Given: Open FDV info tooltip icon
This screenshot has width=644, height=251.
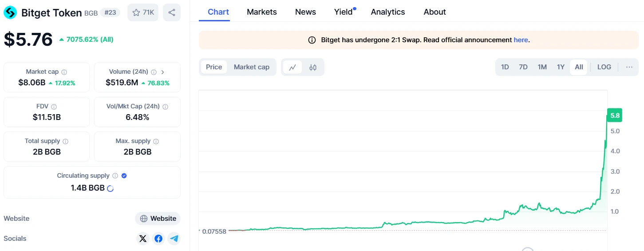Looking at the screenshot, I should point(54,107).
